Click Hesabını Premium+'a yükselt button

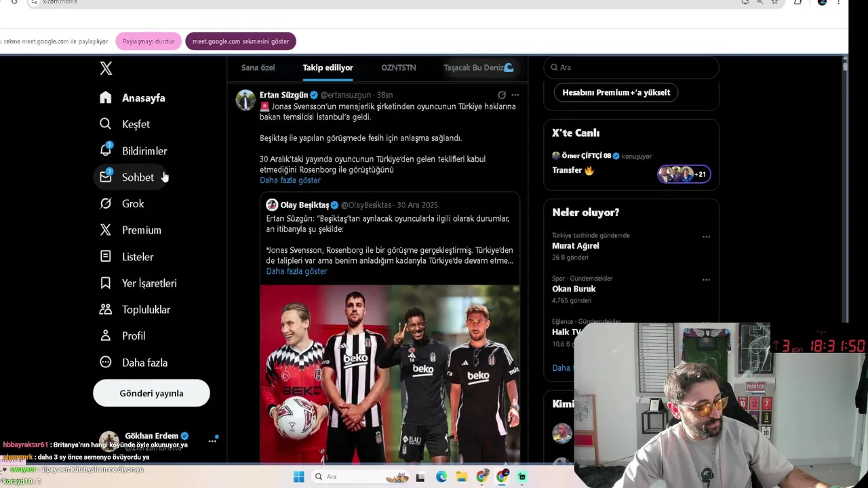(616, 93)
